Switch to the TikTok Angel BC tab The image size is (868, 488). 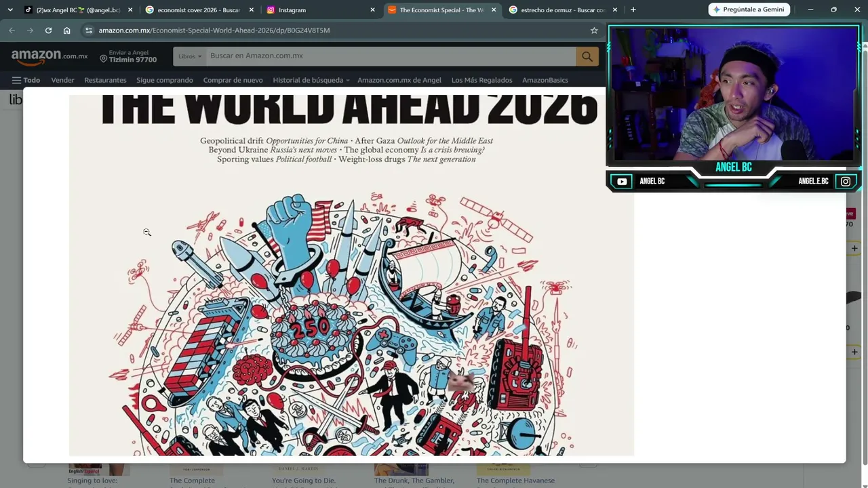78,10
